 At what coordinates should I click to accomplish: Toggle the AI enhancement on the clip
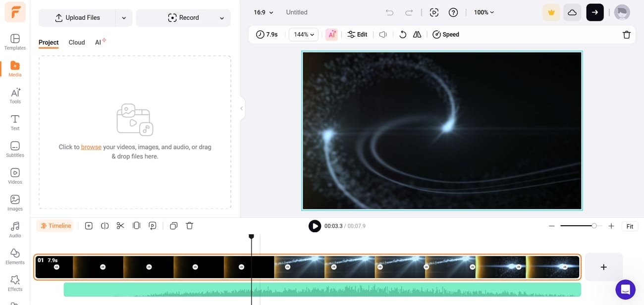[331, 34]
